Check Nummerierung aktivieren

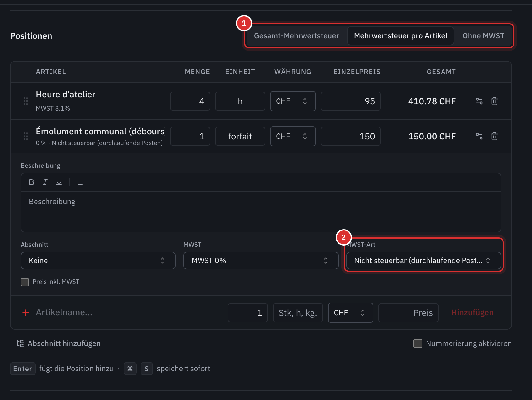point(418,343)
